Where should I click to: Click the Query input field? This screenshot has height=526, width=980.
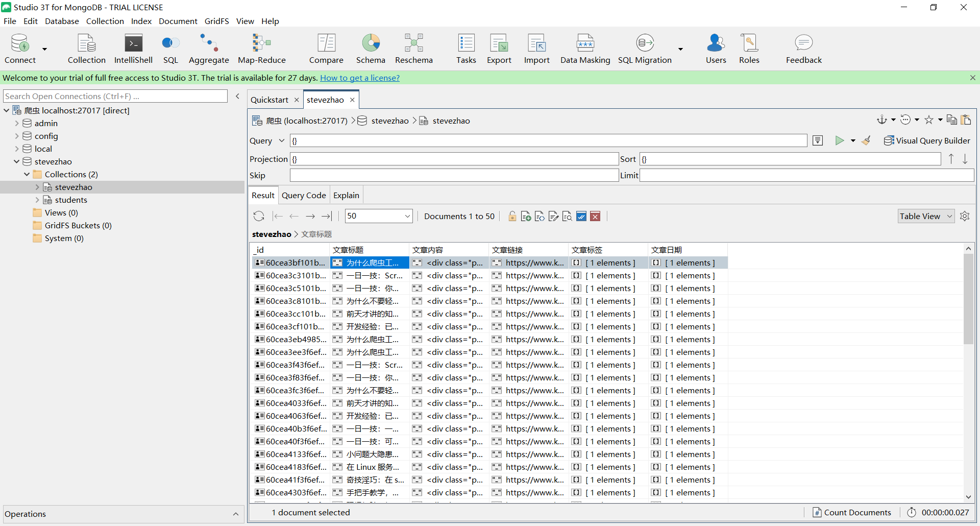(548, 140)
